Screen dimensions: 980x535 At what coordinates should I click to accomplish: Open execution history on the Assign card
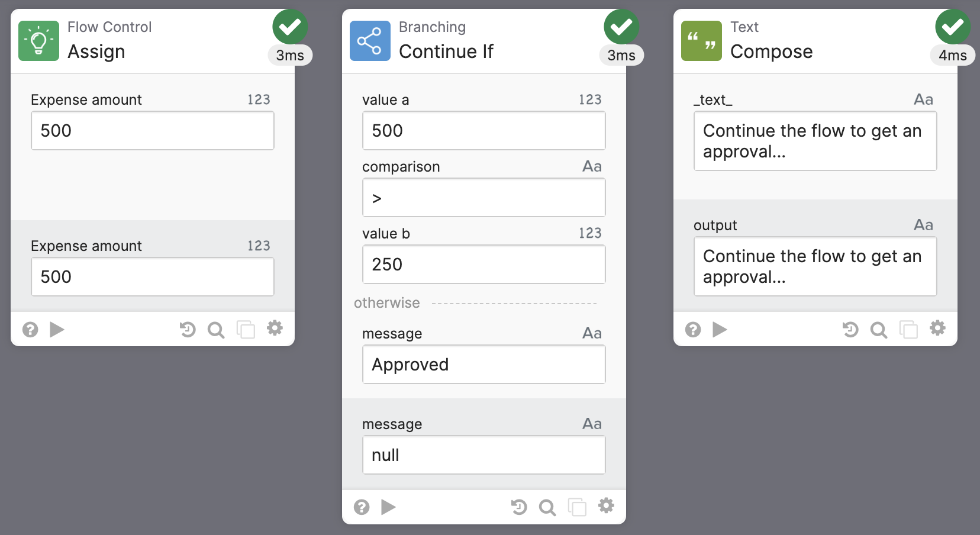pyautogui.click(x=188, y=330)
